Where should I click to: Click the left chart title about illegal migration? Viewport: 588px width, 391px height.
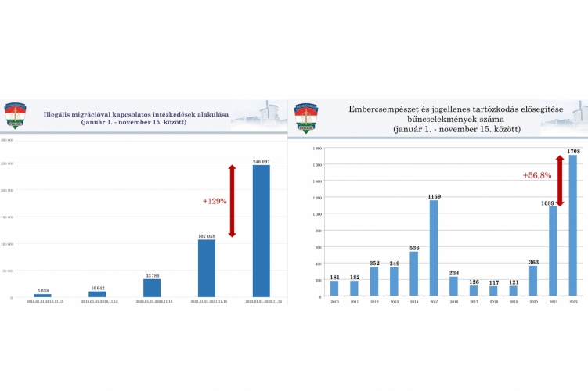(136, 119)
